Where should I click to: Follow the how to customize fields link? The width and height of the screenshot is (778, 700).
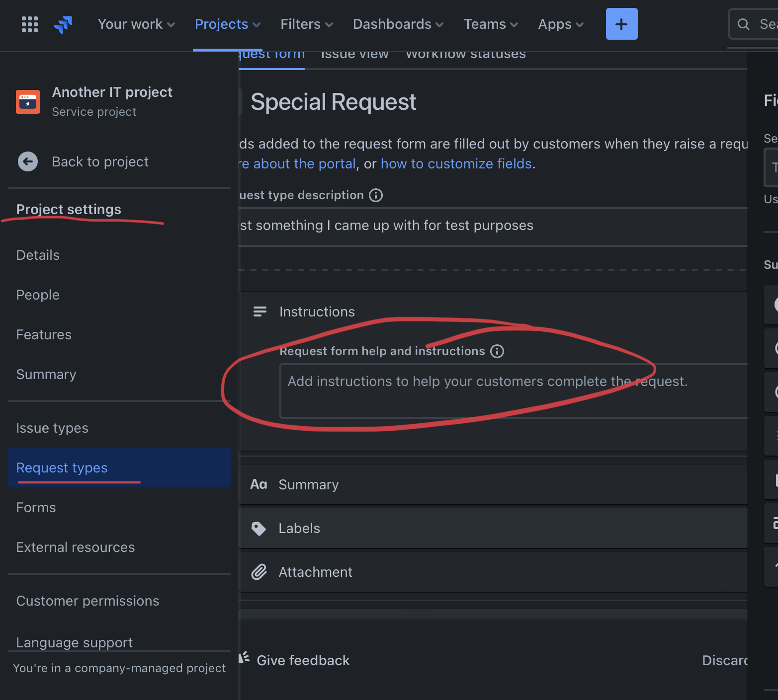pos(456,163)
